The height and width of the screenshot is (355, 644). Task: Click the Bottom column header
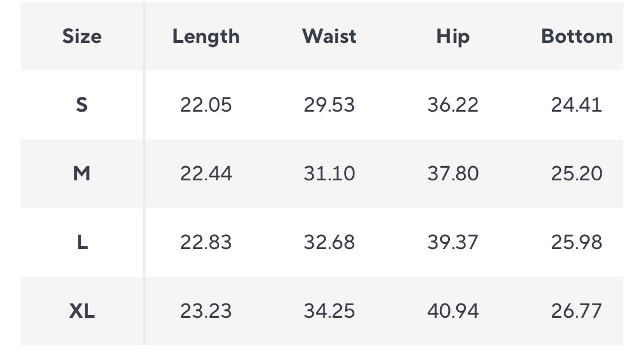[x=577, y=36]
